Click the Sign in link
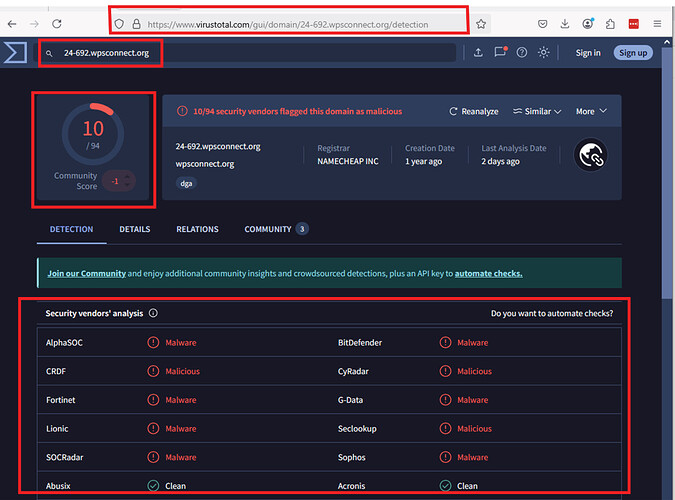This screenshot has height=500, width=675. (588, 53)
